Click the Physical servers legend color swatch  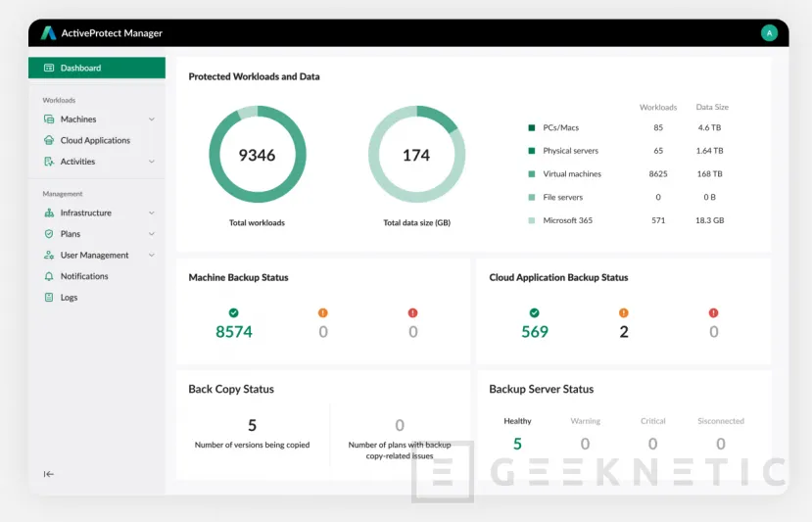(531, 151)
